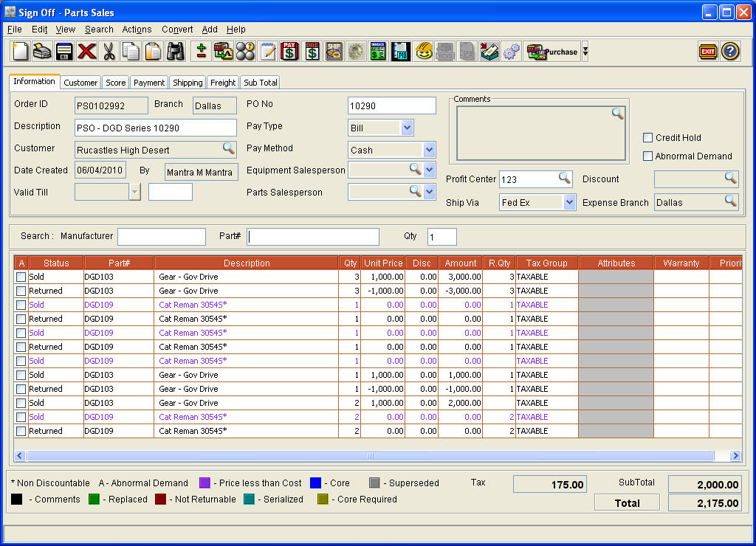Switch to the Customer tab
Screen dimensions: 756x546
[80, 83]
